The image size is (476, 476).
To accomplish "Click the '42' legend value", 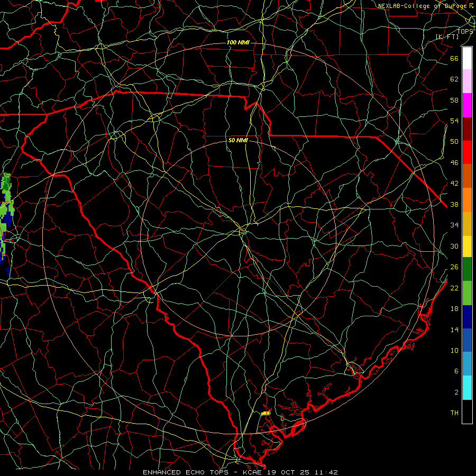I will click(454, 184).
